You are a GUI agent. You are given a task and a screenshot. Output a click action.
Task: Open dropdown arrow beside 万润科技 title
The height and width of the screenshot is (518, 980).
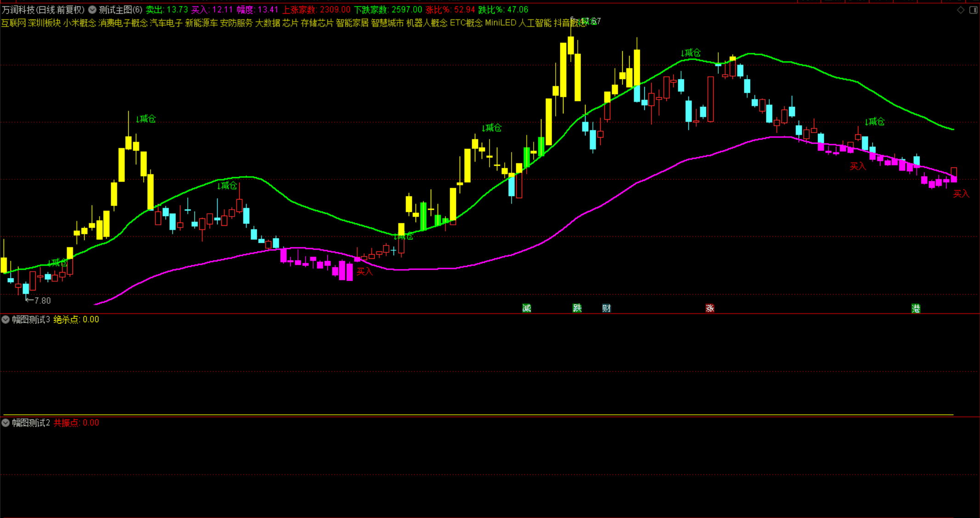tap(92, 10)
